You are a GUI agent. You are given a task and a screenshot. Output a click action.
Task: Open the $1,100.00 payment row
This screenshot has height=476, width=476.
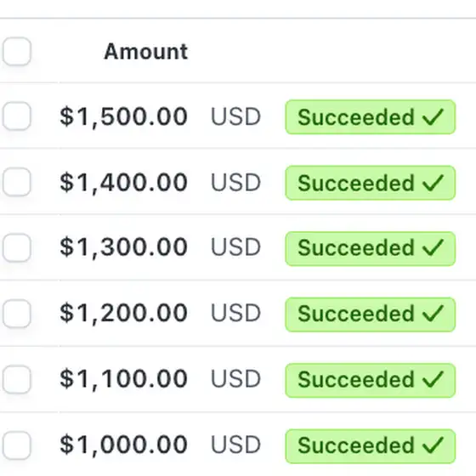[123, 379]
